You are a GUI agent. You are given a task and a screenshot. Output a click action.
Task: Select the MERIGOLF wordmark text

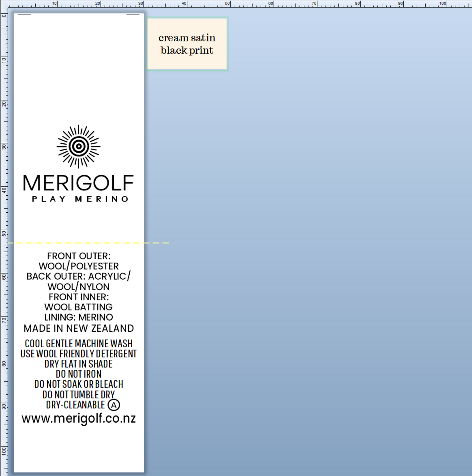tap(78, 183)
